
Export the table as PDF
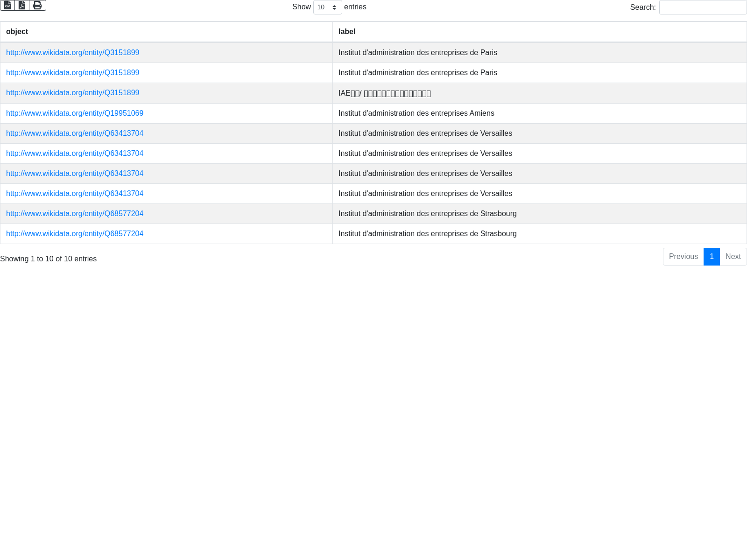coord(22,5)
